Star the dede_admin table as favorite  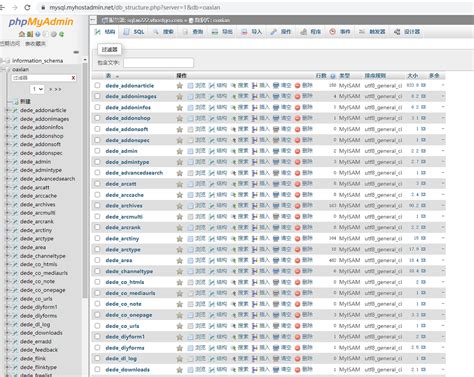(x=180, y=151)
